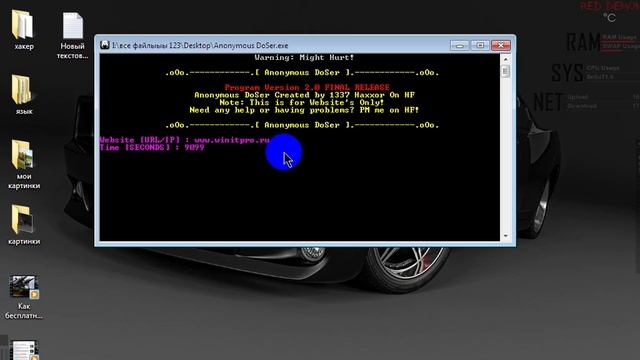640x360 pixels.
Task: Click the RAM label in desktop widget
Action: tap(583, 42)
